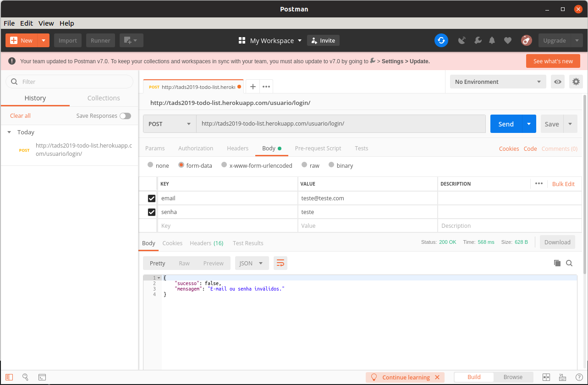The width and height of the screenshot is (588, 385).
Task: Click the Import button
Action: 68,40
